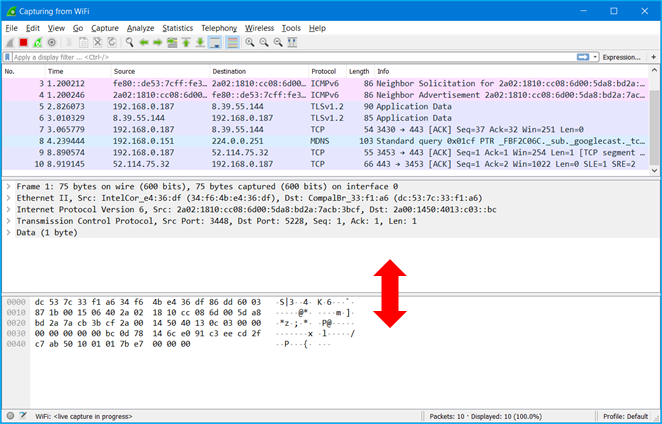Screen dimensions: 662x424
Task: Sort by the Source column header
Action: pos(160,71)
